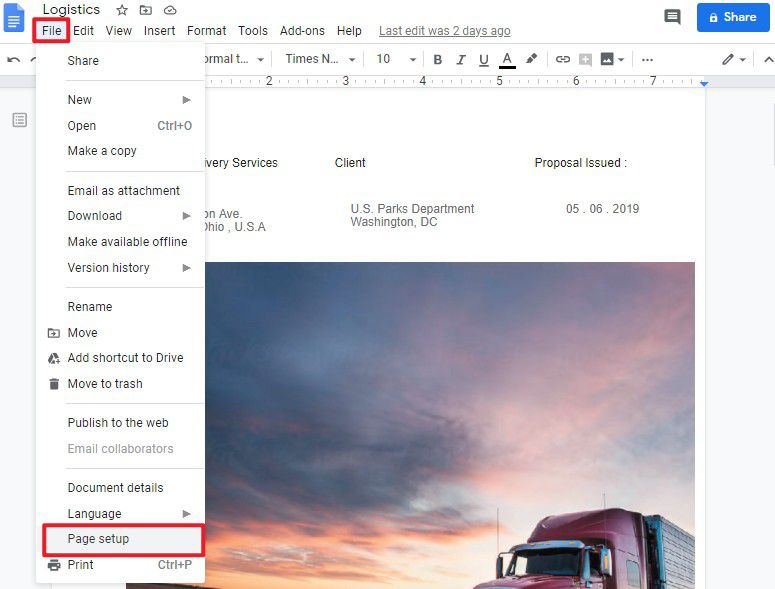Open the highlight color pen tool
Image resolution: width=775 pixels, height=589 pixels.
(531, 59)
